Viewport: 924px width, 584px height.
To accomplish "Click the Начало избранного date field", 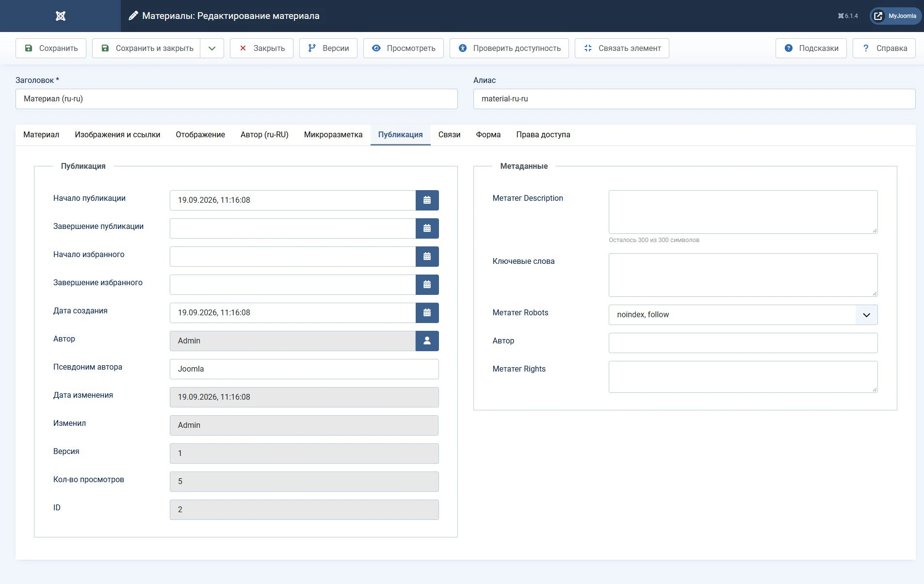I will pos(292,257).
